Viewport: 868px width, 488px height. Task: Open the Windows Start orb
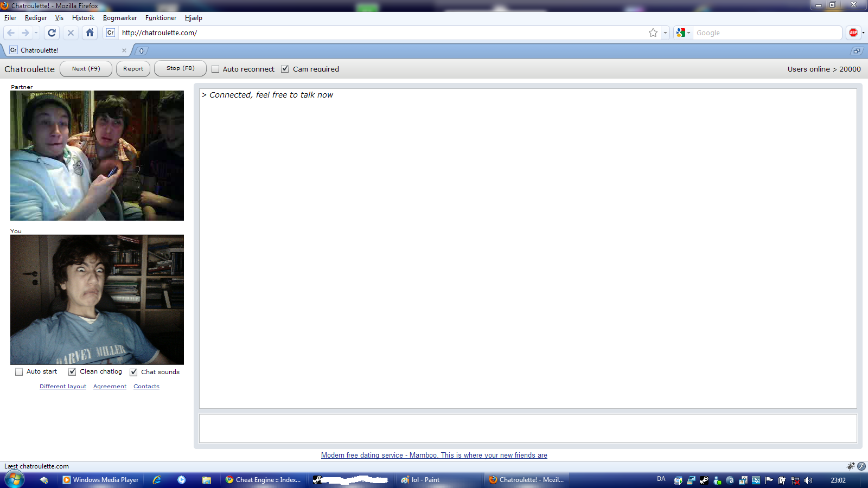(x=15, y=480)
